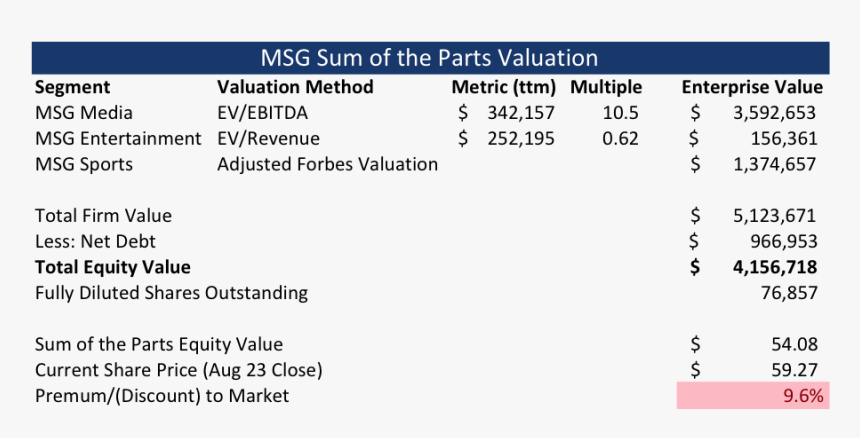Click the Total Firm Value 5,123,671 amount

[x=773, y=215]
